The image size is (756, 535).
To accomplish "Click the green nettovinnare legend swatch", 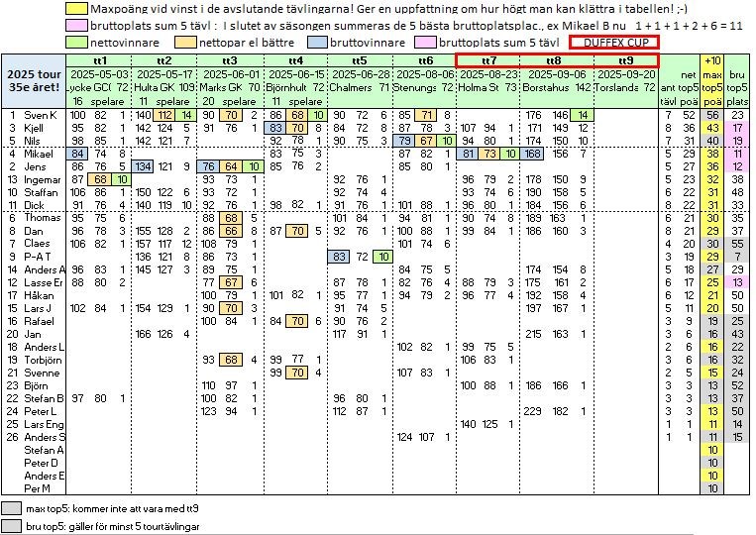I will point(76,43).
